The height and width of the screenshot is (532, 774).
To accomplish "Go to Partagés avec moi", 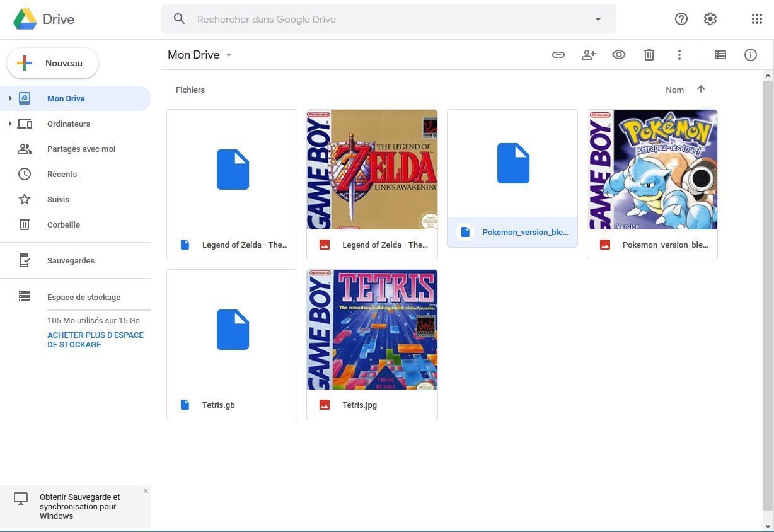I will tap(81, 149).
